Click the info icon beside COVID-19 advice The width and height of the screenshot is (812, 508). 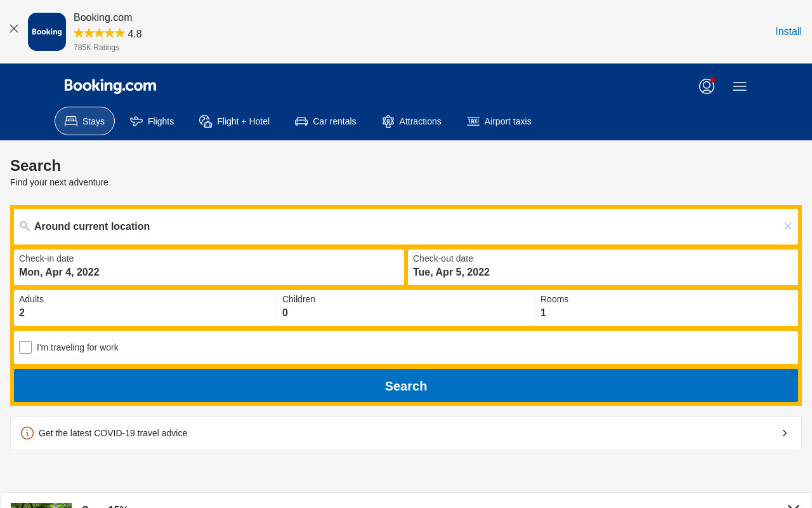coord(27,433)
